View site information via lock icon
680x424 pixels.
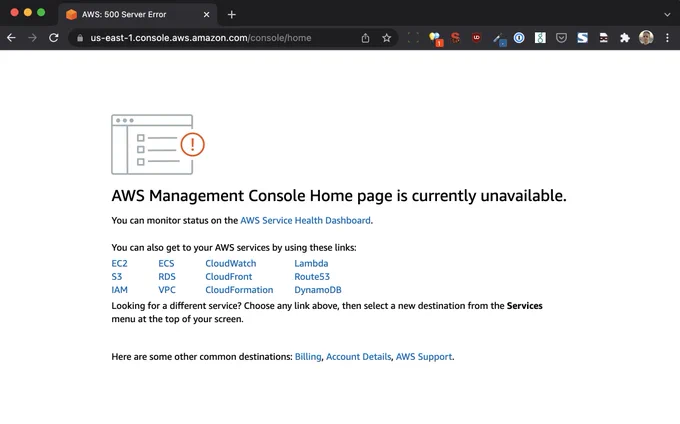pyautogui.click(x=80, y=38)
